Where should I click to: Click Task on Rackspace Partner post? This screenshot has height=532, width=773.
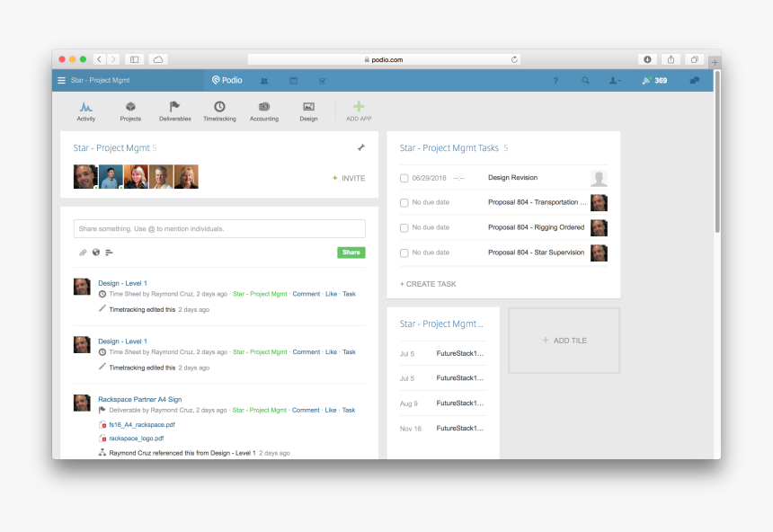(x=349, y=410)
